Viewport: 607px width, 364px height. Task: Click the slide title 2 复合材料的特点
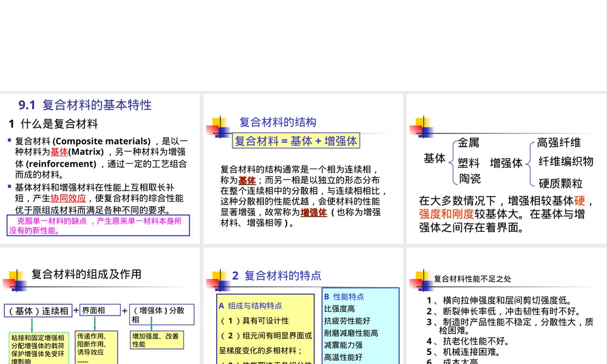[276, 276]
